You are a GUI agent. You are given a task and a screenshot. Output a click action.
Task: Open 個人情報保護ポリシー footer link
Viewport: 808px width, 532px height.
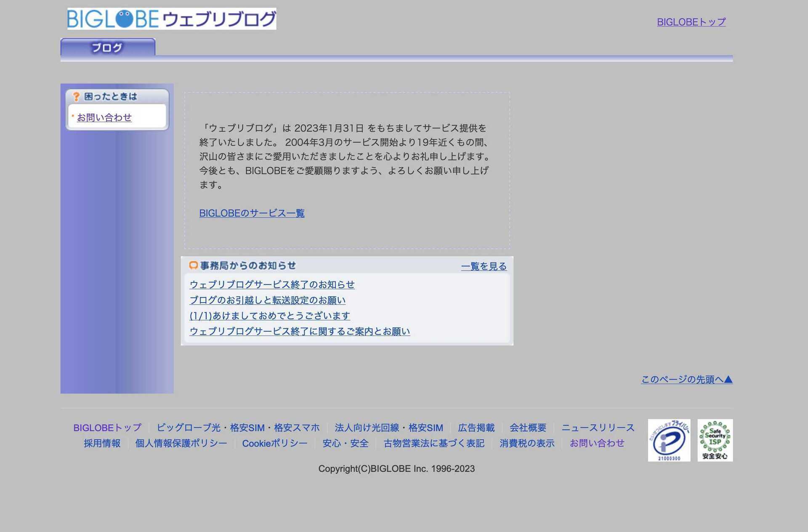click(181, 444)
